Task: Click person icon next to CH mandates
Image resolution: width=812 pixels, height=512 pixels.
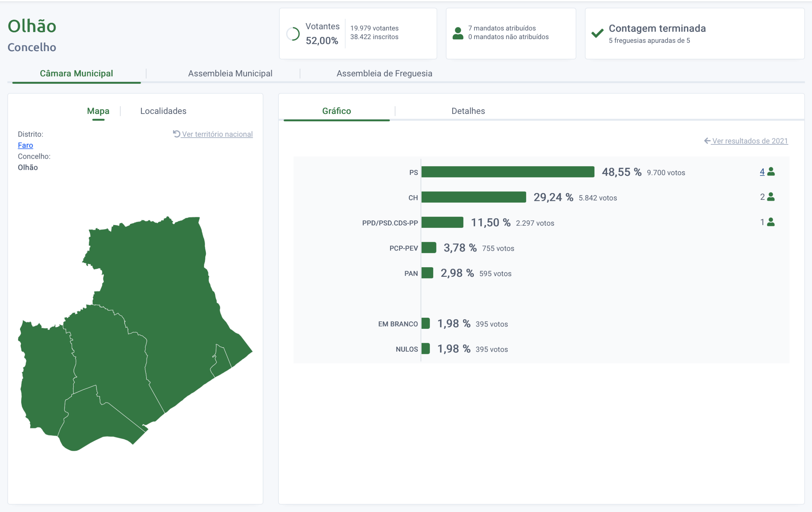Action: (771, 197)
